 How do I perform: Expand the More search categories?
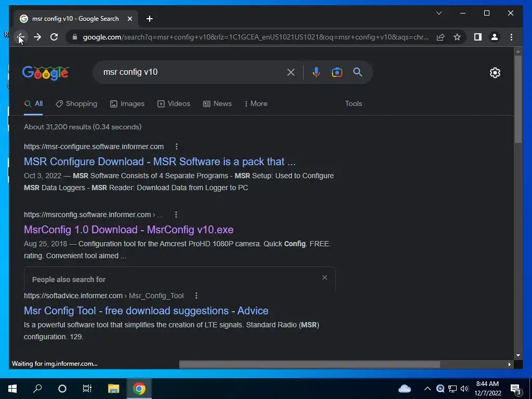coord(256,103)
